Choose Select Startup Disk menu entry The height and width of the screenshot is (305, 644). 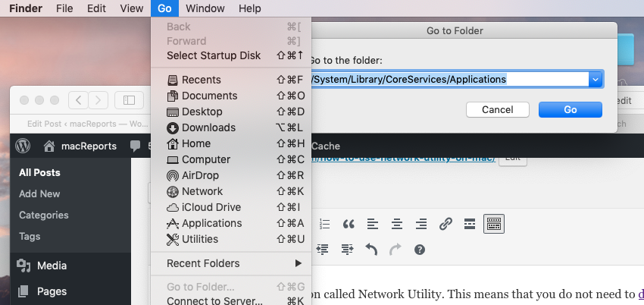point(231,55)
